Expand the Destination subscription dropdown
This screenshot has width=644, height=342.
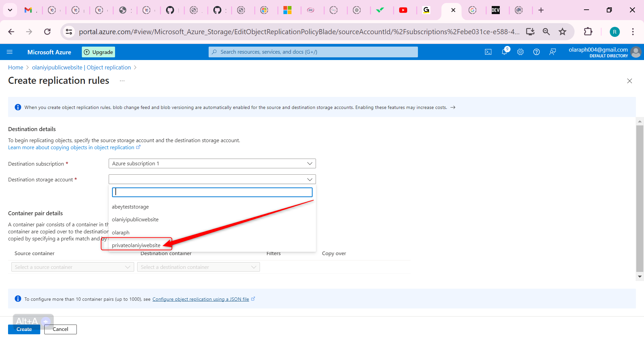[x=212, y=164]
